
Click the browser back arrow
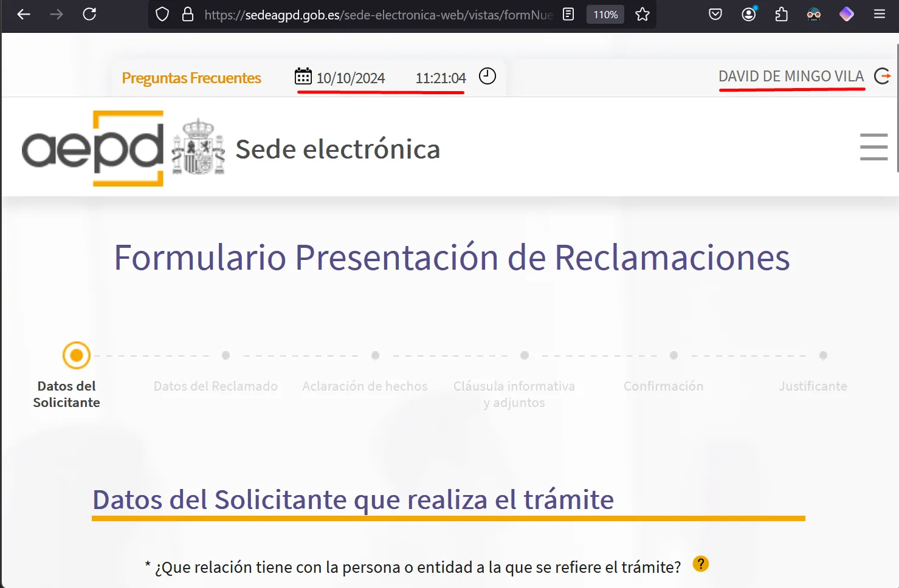(x=24, y=14)
